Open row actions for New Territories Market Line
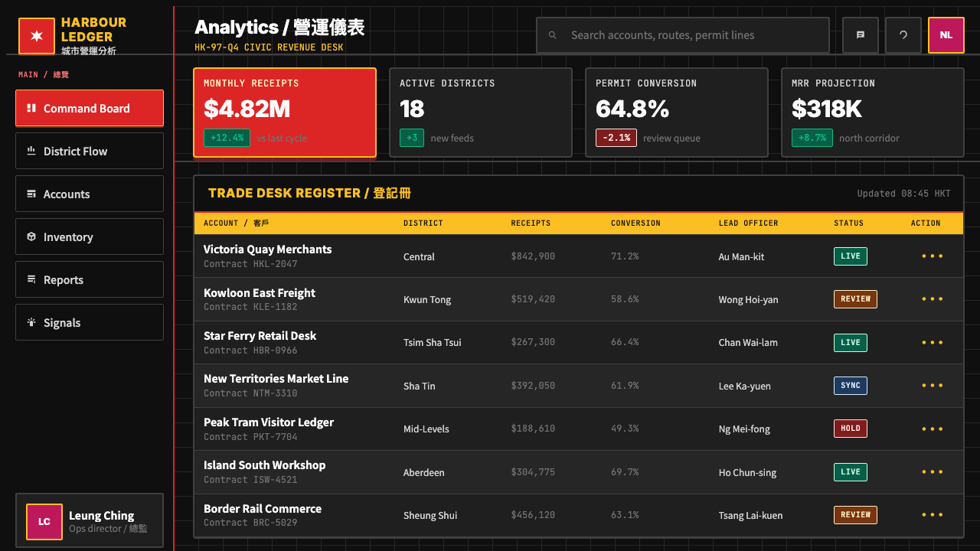Viewport: 980px width, 551px height. pyautogui.click(x=933, y=386)
